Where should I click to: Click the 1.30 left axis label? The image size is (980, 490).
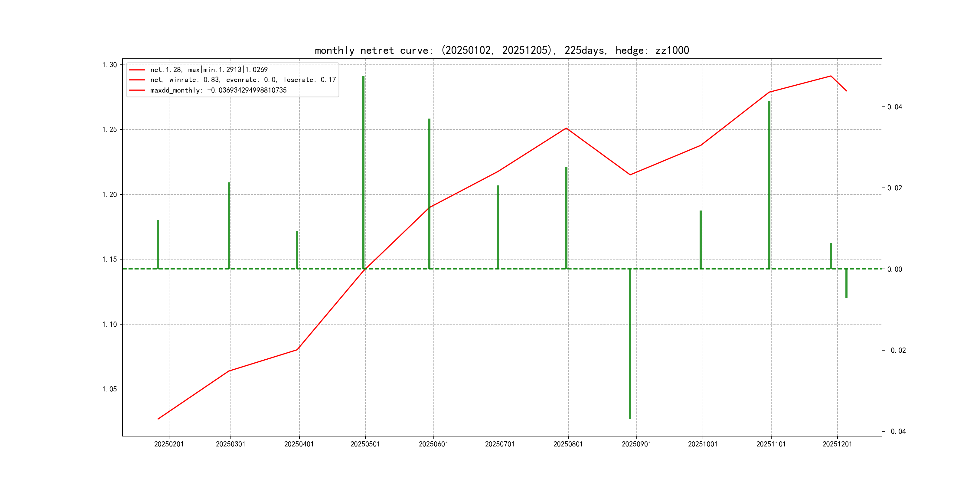click(x=109, y=65)
